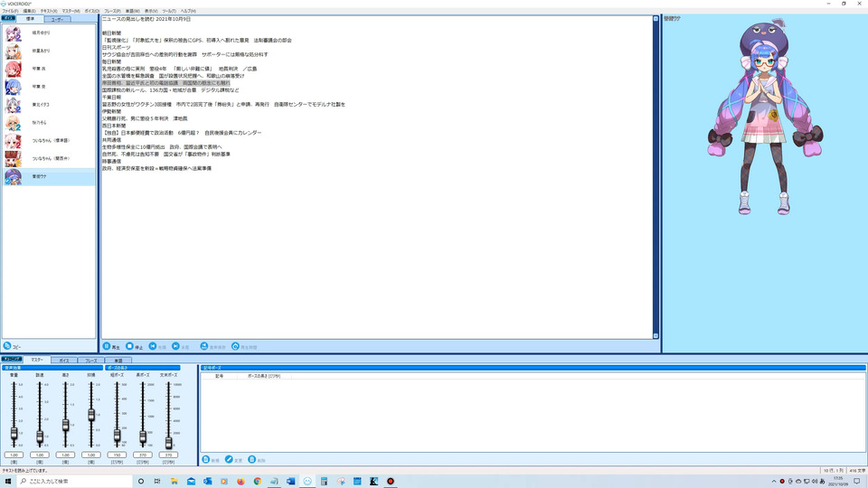Image resolution: width=868 pixels, height=488 pixels.
Task: Select 琴葉 茜 voice avatar
Action: [14, 70]
